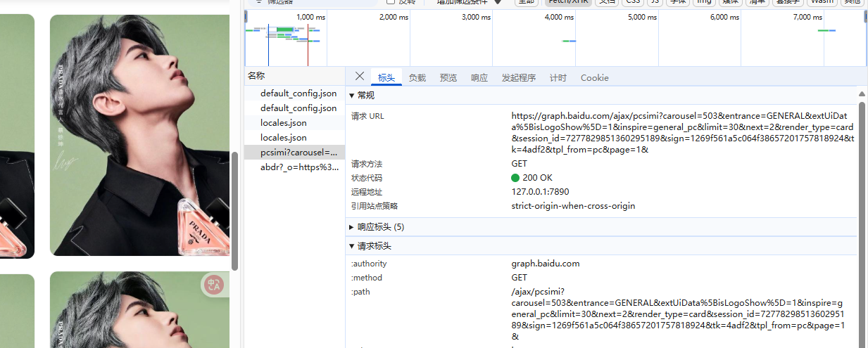Open the Prada portrait image with perfume bottle
868x348 pixels.
[139, 135]
